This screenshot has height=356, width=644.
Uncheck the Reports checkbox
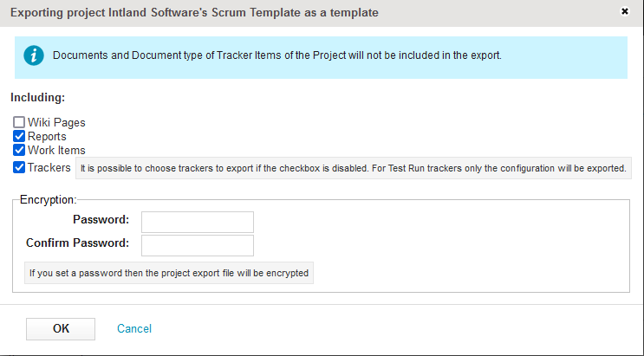[19, 136]
